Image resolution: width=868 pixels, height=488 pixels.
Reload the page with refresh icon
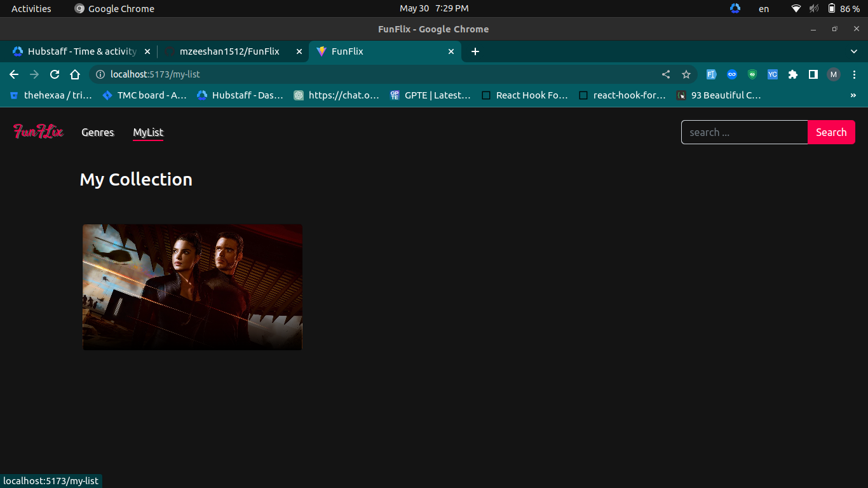[x=55, y=74]
